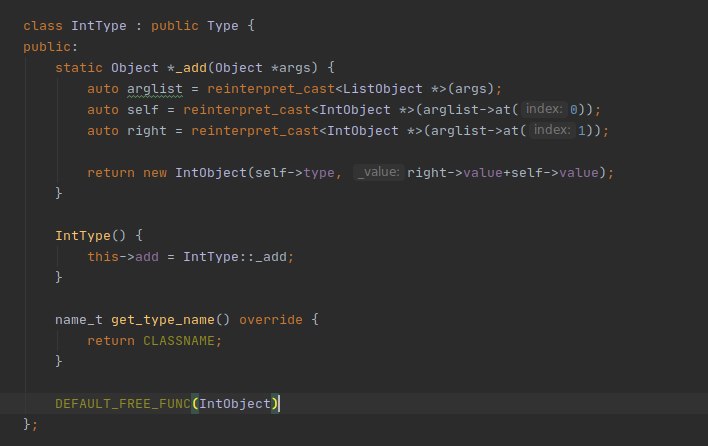
Task: Click the 'public:' access specifier line
Action: [51, 47]
